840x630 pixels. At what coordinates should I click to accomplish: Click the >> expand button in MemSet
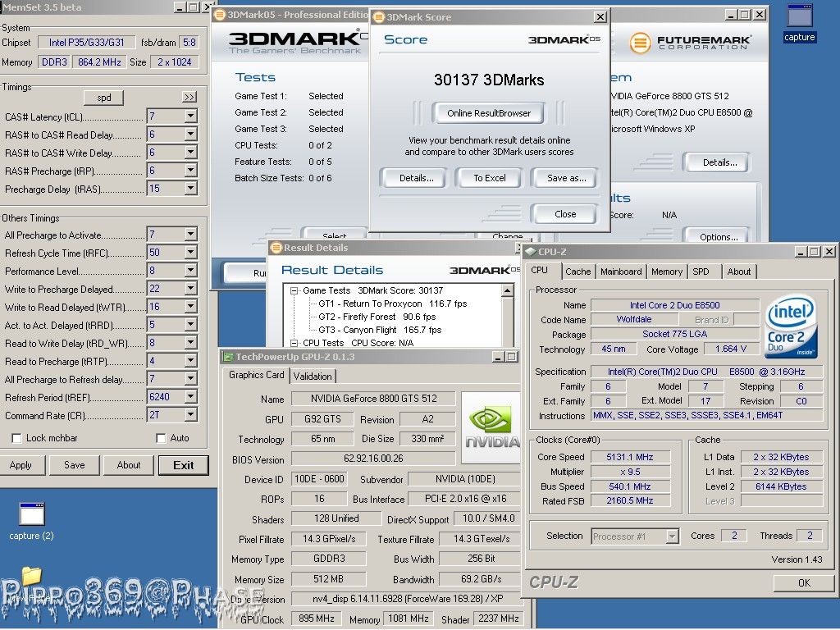point(189,97)
